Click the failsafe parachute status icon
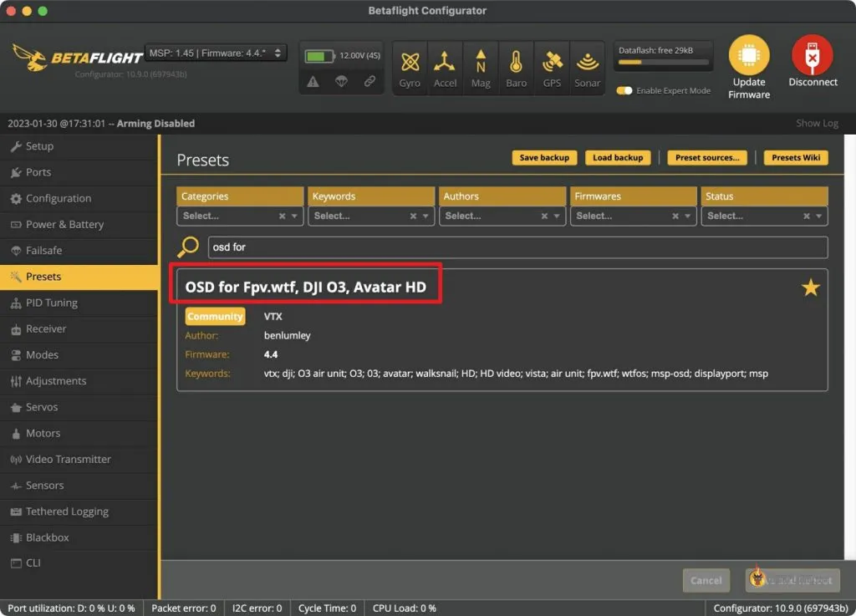 (x=341, y=82)
